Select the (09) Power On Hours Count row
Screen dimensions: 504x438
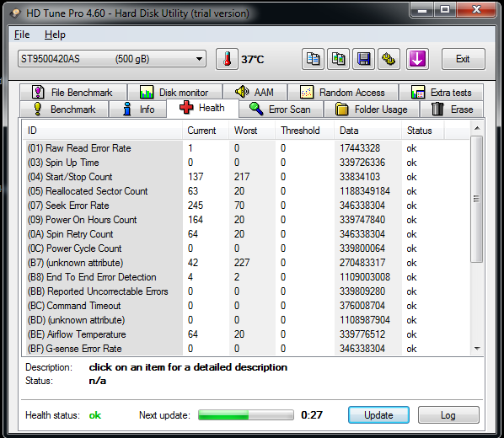tap(246, 220)
